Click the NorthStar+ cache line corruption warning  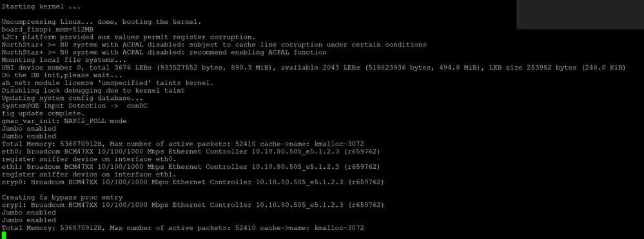pos(214,44)
